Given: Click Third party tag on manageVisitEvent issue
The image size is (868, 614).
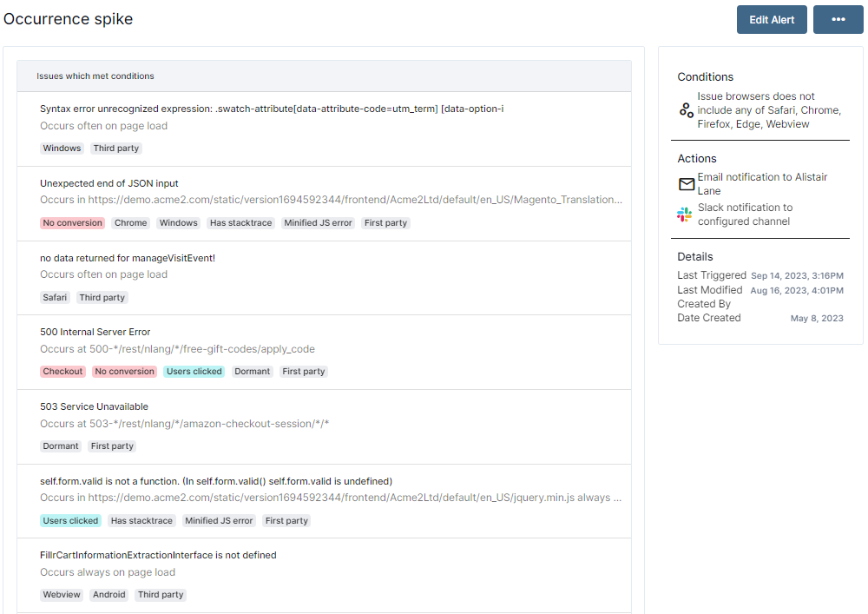Looking at the screenshot, I should [102, 297].
